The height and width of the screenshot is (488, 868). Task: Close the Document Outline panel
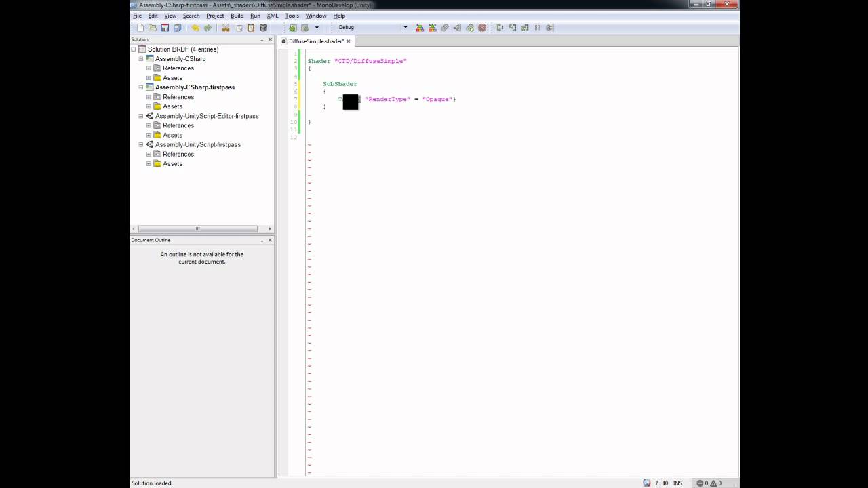pos(270,240)
